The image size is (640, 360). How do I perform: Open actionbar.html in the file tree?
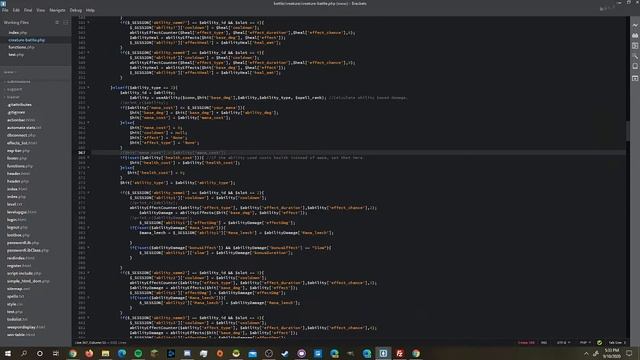[21, 120]
